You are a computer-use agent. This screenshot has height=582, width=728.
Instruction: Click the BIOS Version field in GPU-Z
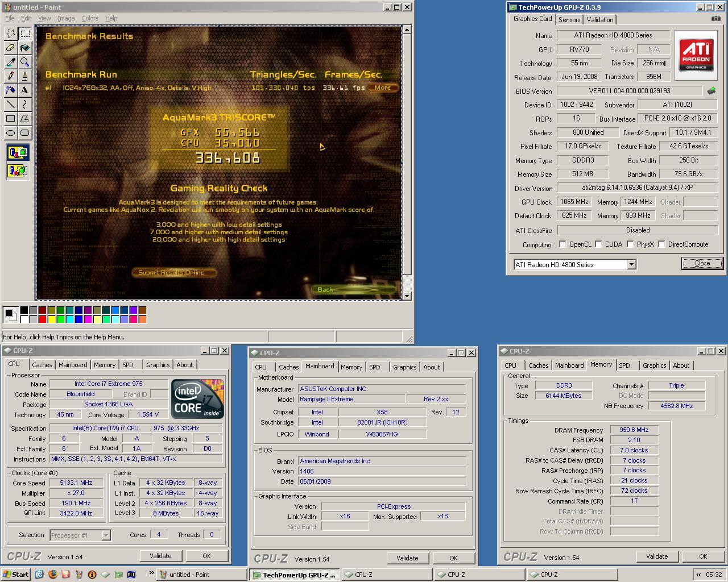[x=630, y=90]
